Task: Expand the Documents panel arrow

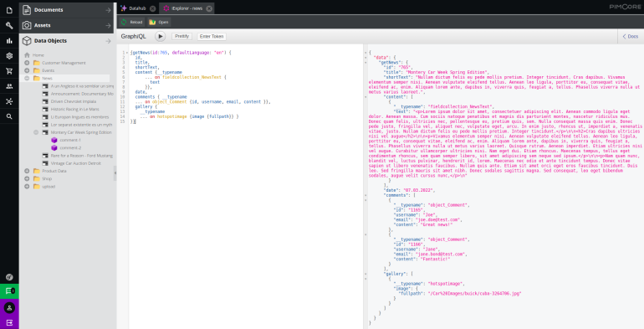Action: click(x=108, y=10)
